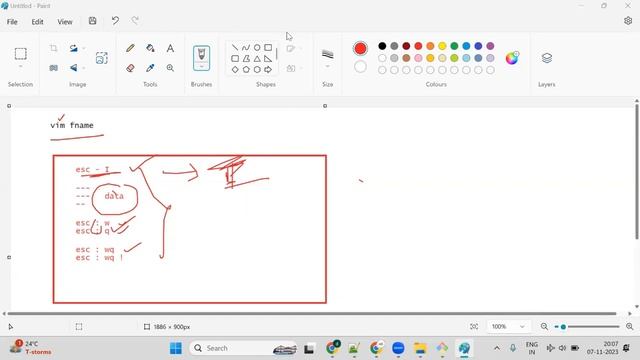This screenshot has height=360, width=640.
Task: Select the Curve shape
Action: (246, 48)
